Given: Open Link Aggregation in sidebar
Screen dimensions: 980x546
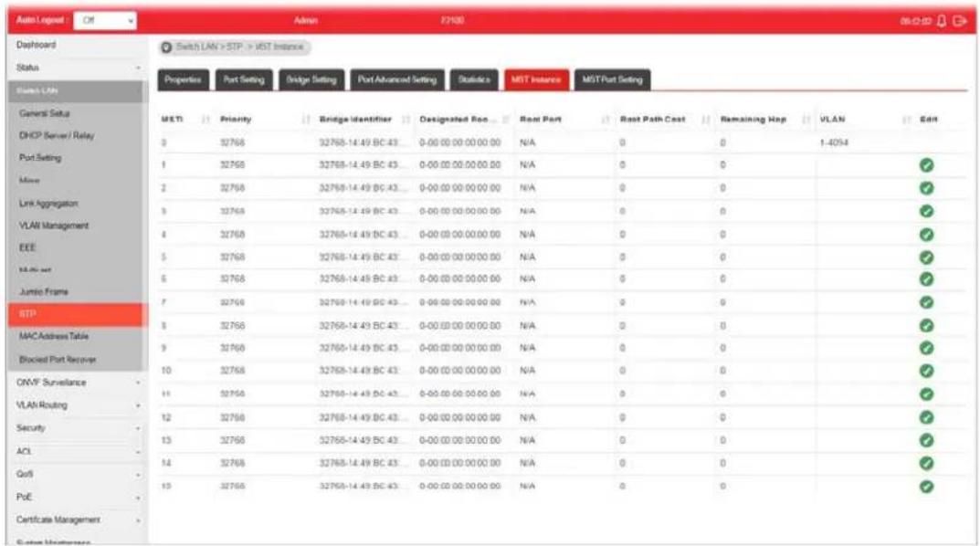Looking at the screenshot, I should click(x=48, y=204).
